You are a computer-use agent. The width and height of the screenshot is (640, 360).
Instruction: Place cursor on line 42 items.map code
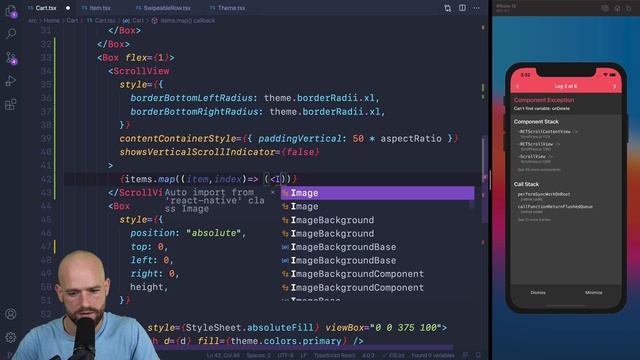coord(208,179)
